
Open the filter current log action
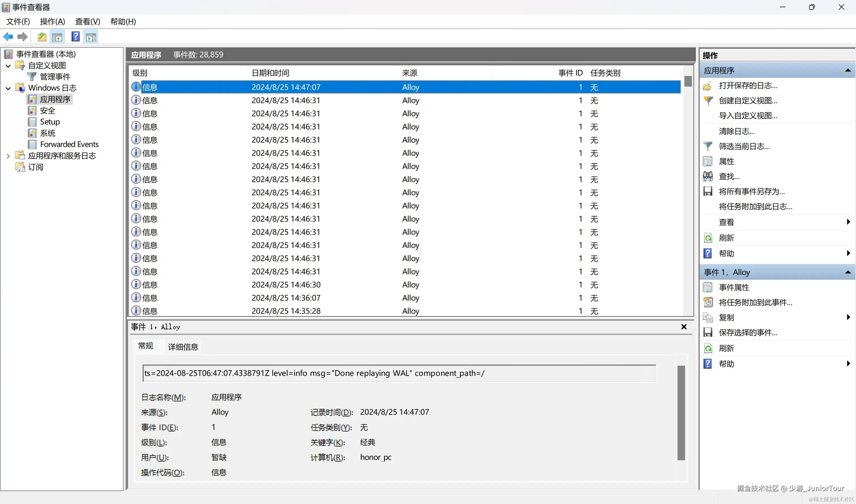pos(744,147)
